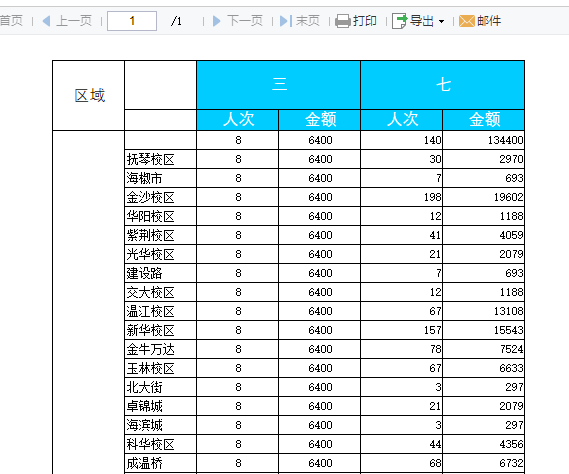569x474 pixels.
Task: Click the previous page arrow icon
Action: [46, 21]
